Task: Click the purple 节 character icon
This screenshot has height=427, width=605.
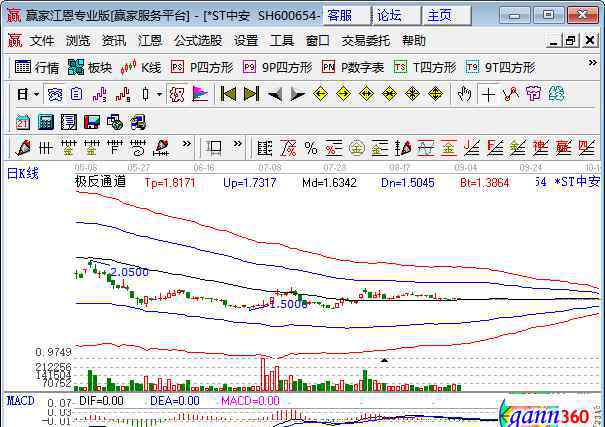Action: [x=534, y=94]
